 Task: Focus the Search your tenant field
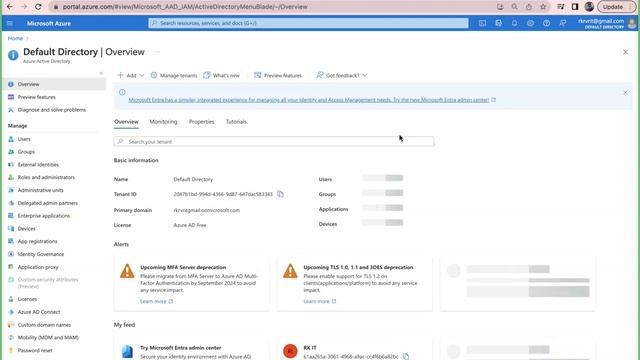274,142
